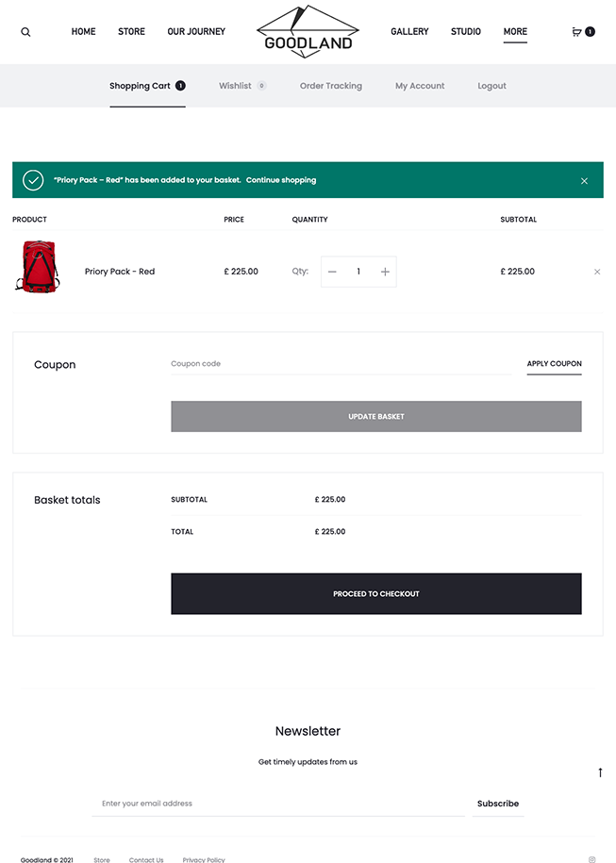Open the Store menu item
616x863 pixels.
point(131,32)
